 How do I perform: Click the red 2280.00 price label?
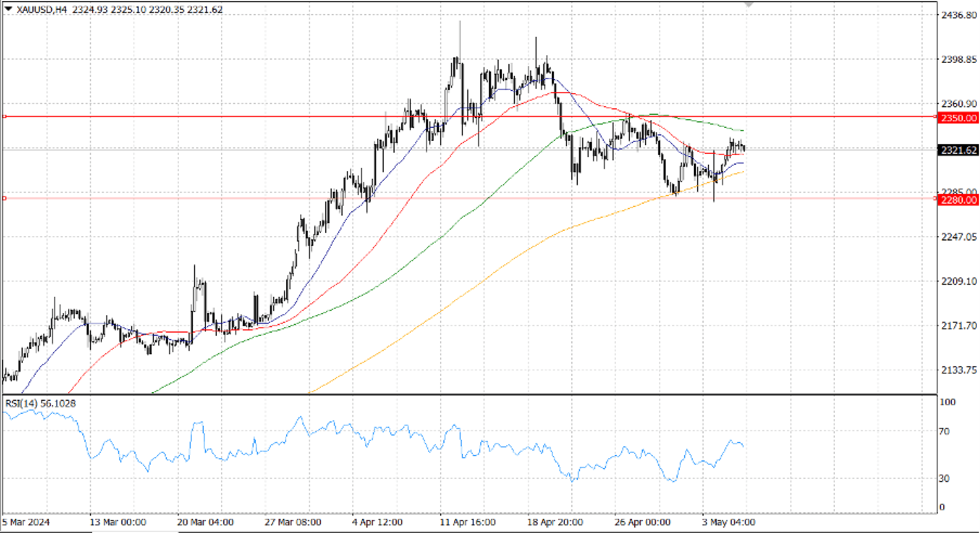point(959,200)
